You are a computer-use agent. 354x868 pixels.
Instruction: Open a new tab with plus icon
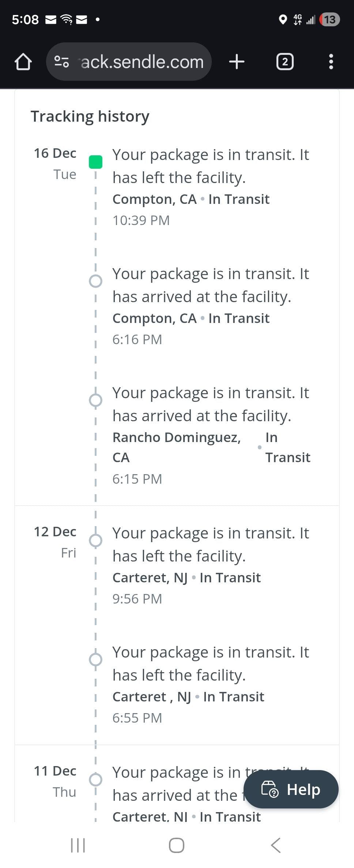click(x=237, y=62)
